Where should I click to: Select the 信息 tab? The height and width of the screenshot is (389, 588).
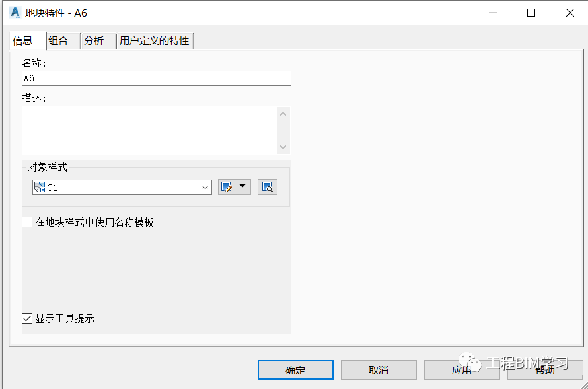coord(27,40)
